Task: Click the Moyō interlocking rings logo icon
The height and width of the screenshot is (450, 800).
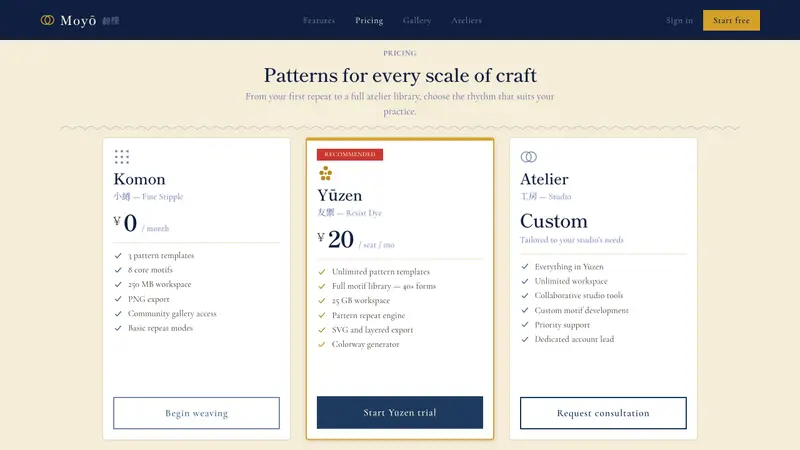Action: [47, 20]
